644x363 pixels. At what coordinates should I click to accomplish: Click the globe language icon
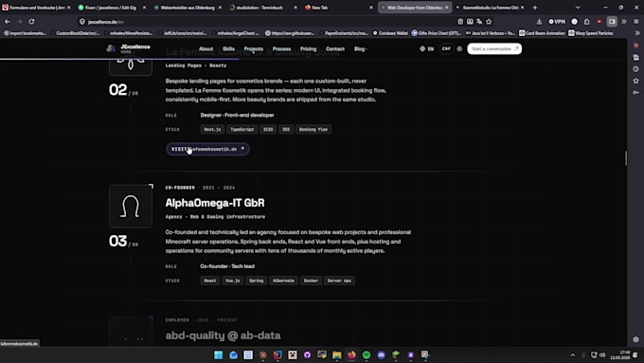pyautogui.click(x=422, y=48)
